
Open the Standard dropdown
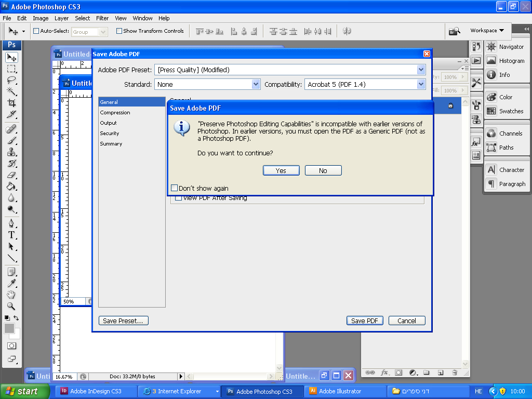click(256, 84)
